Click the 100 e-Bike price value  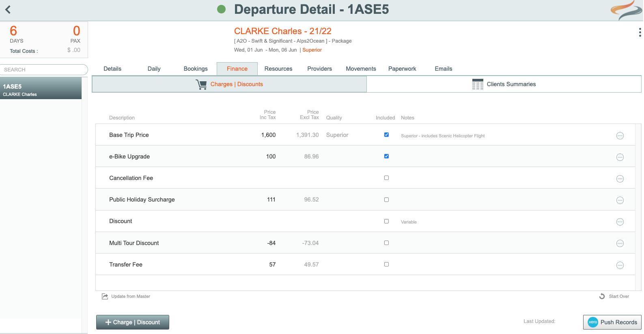271,156
